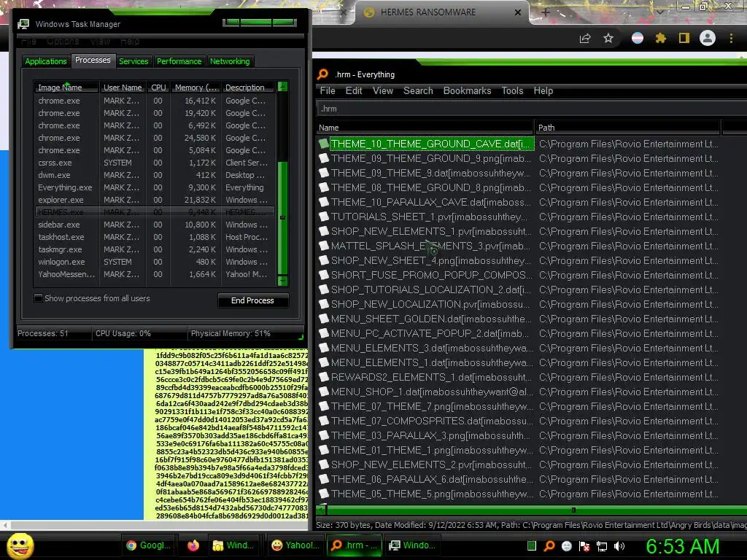Click smiley Start button on taskbar

pos(20,545)
